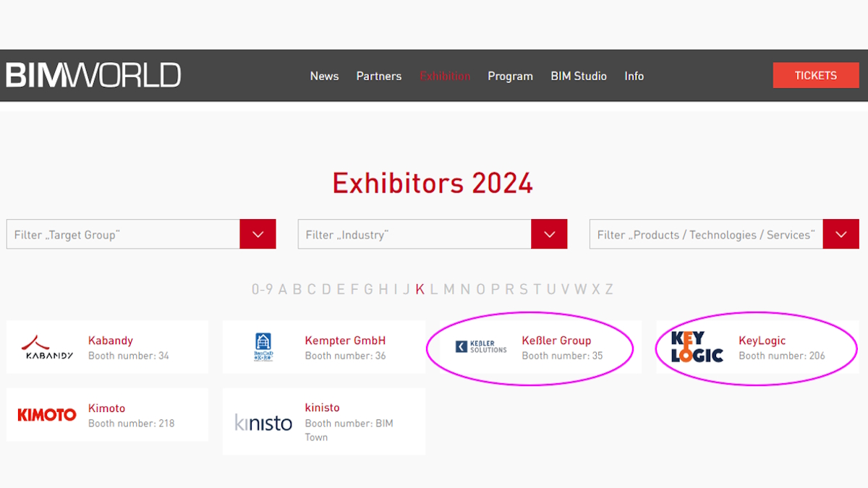Image resolution: width=868 pixels, height=488 pixels.
Task: Expand the Target Group filter arrow
Action: pos(258,234)
